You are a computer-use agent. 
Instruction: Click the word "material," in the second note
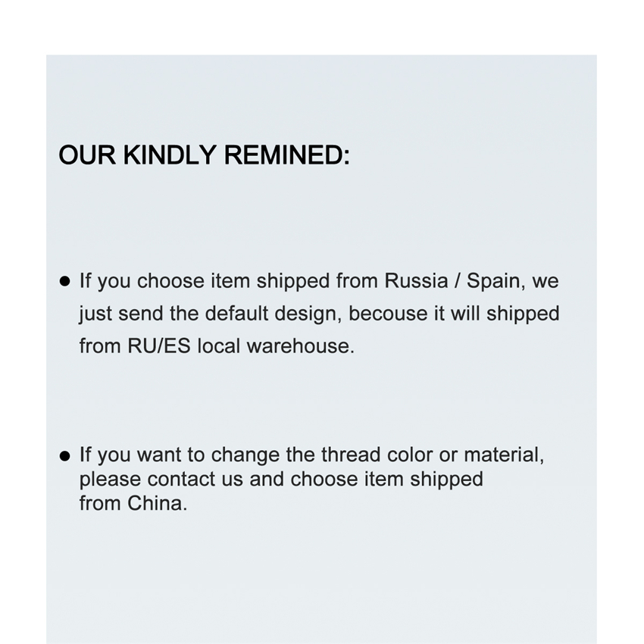(504, 455)
